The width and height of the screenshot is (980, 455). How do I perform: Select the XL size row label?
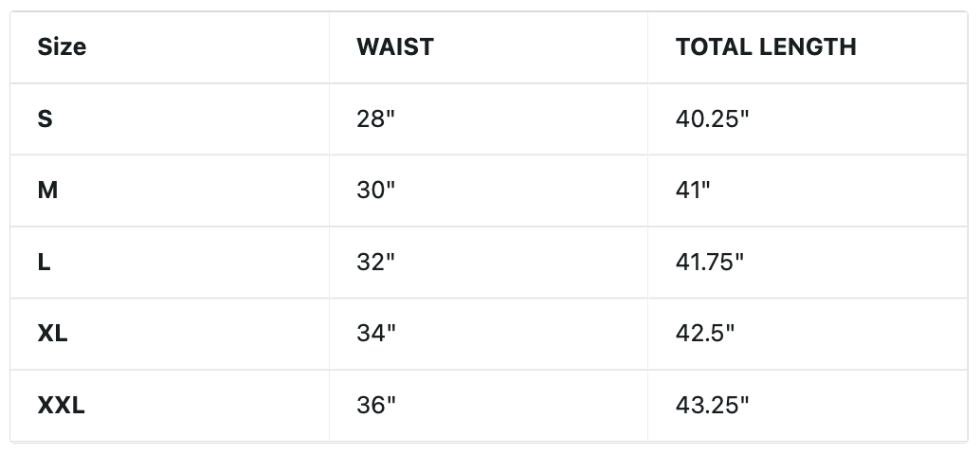(x=52, y=334)
